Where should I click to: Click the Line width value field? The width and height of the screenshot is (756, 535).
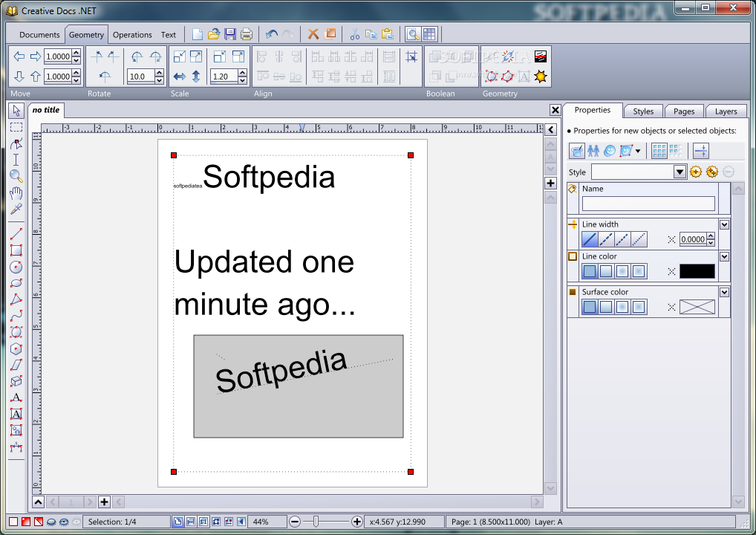click(x=693, y=239)
